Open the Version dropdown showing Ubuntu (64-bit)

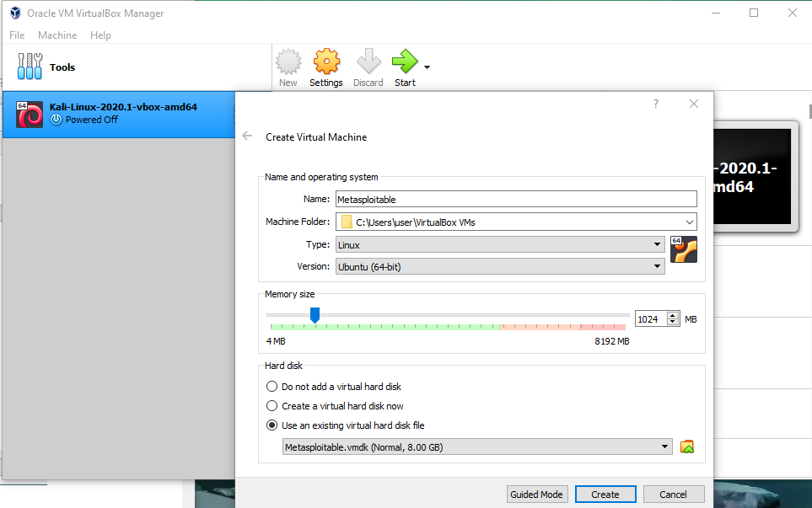click(500, 266)
